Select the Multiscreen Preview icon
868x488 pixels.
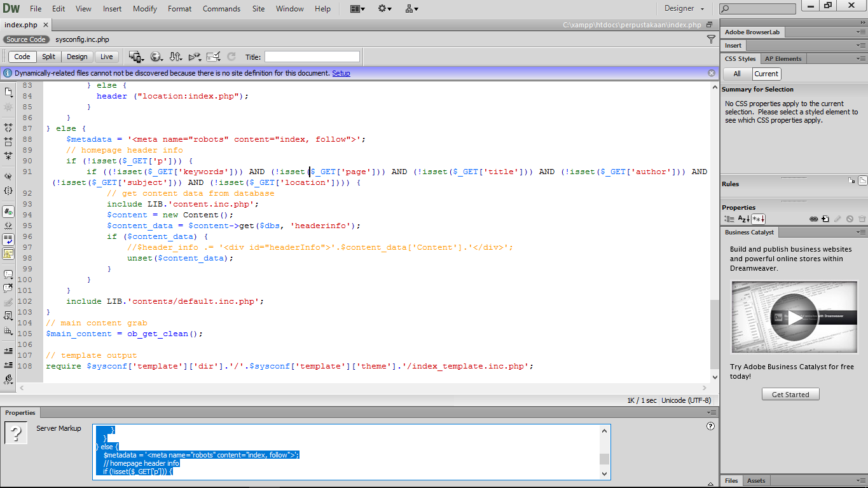tap(135, 56)
